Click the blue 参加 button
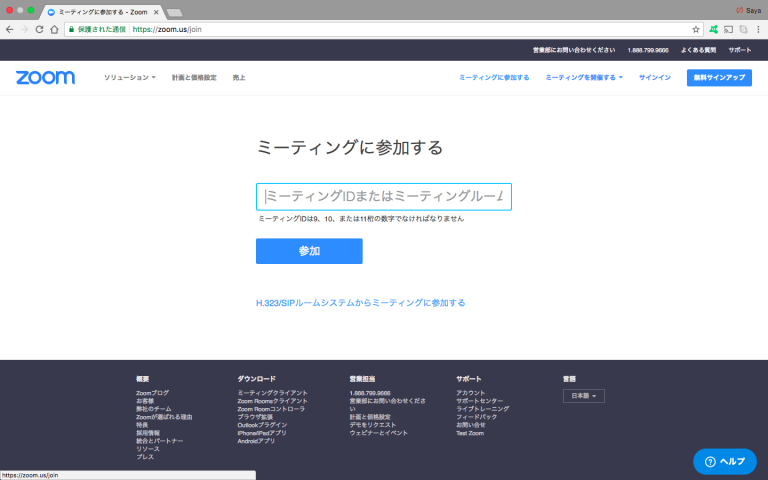Image resolution: width=768 pixels, height=480 pixels. tap(309, 251)
